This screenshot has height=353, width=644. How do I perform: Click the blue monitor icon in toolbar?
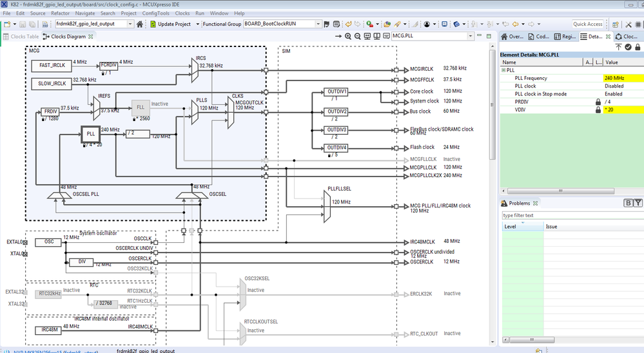[444, 24]
